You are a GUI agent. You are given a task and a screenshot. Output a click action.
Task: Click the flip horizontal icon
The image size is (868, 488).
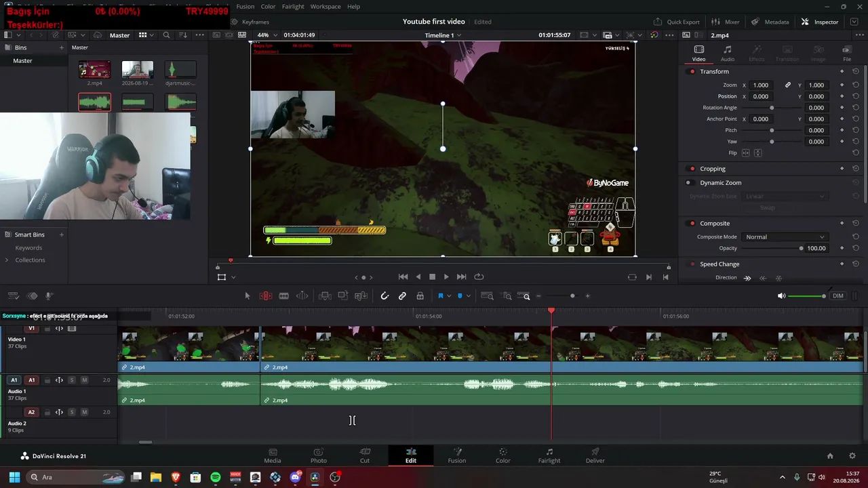click(x=746, y=153)
